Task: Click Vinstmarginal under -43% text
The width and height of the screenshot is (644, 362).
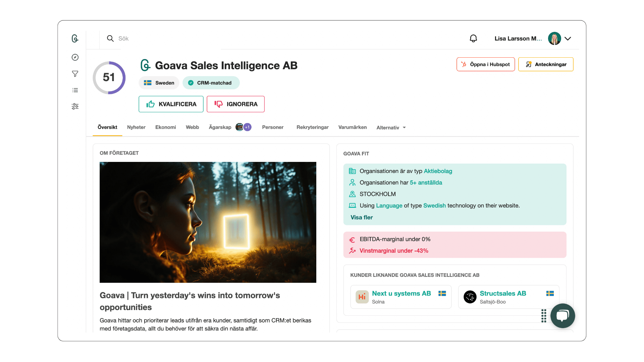Action: pyautogui.click(x=394, y=251)
